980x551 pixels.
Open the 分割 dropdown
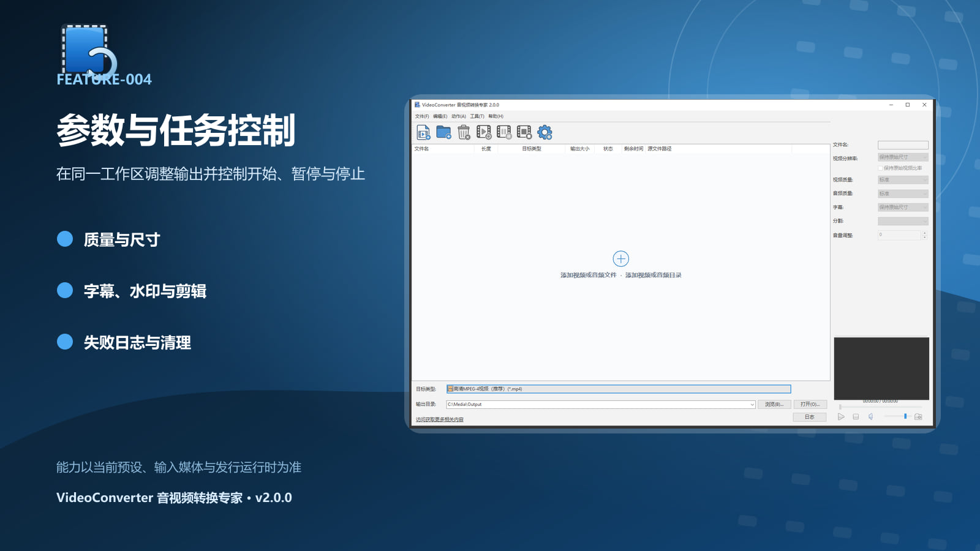(903, 221)
